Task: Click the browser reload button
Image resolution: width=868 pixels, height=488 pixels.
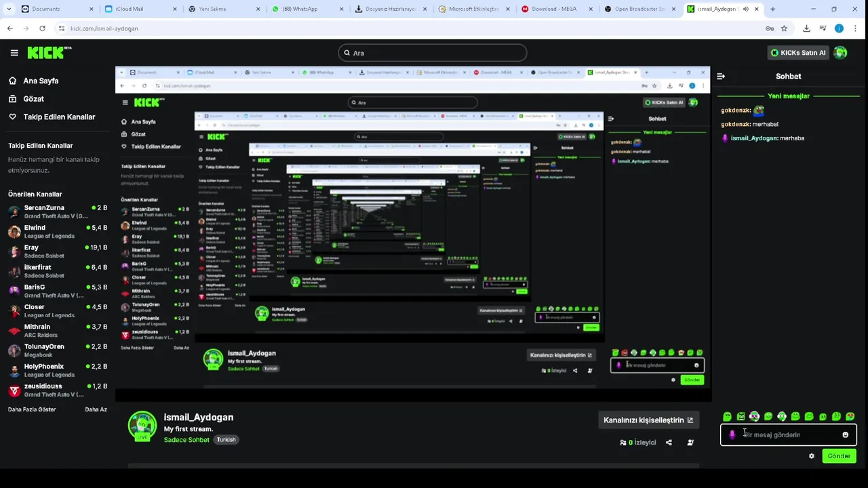Action: (42, 28)
